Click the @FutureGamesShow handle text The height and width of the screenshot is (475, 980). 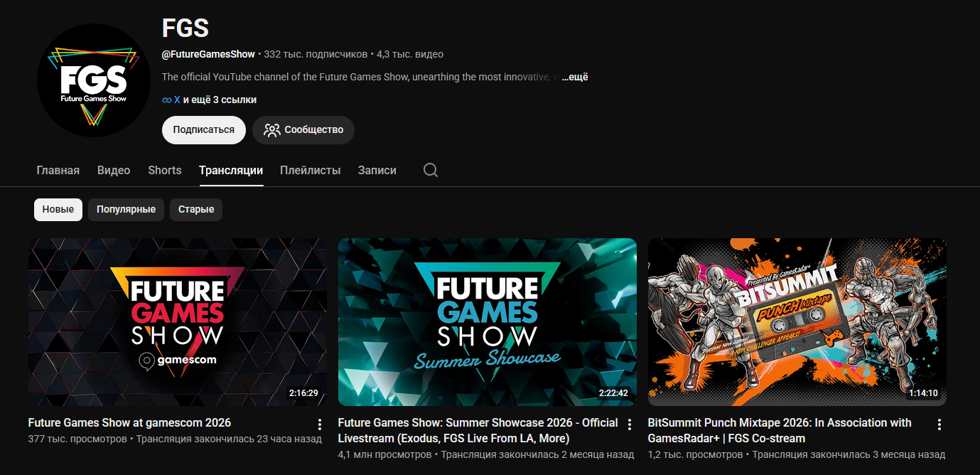(208, 54)
